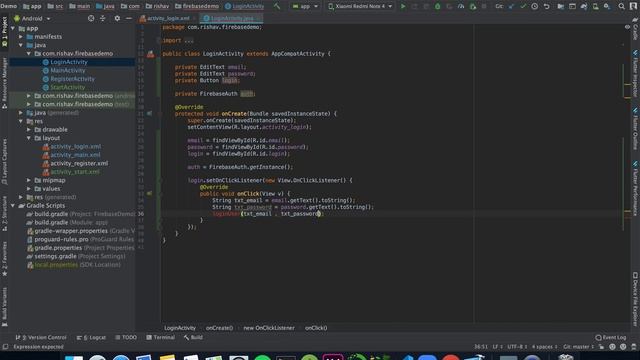The image size is (640, 360).
Task: Open the Android project view dropdown
Action: 32,18
